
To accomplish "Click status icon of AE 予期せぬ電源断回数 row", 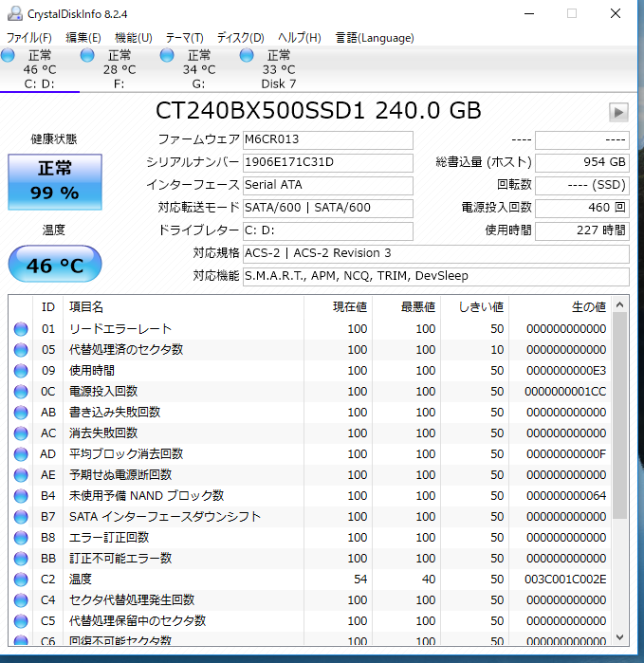I will [21, 475].
